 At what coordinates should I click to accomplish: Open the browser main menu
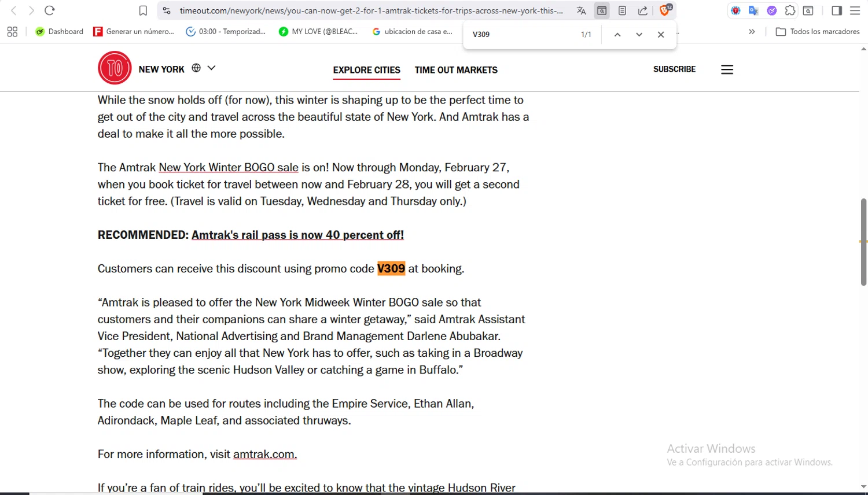(855, 10)
